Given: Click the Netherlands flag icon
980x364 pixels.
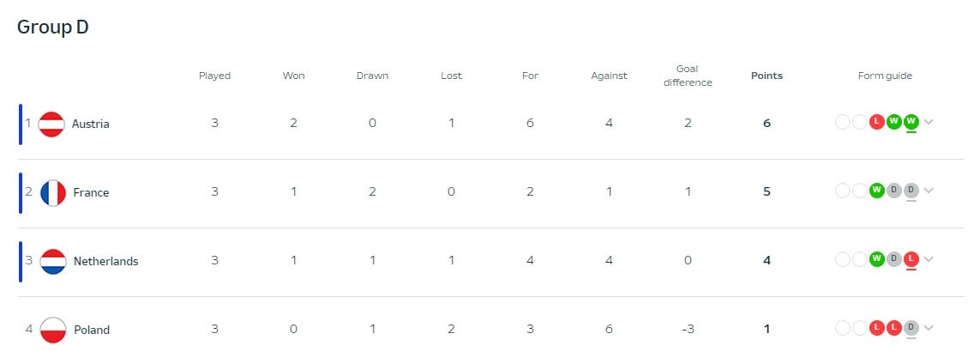Looking at the screenshot, I should (x=52, y=261).
